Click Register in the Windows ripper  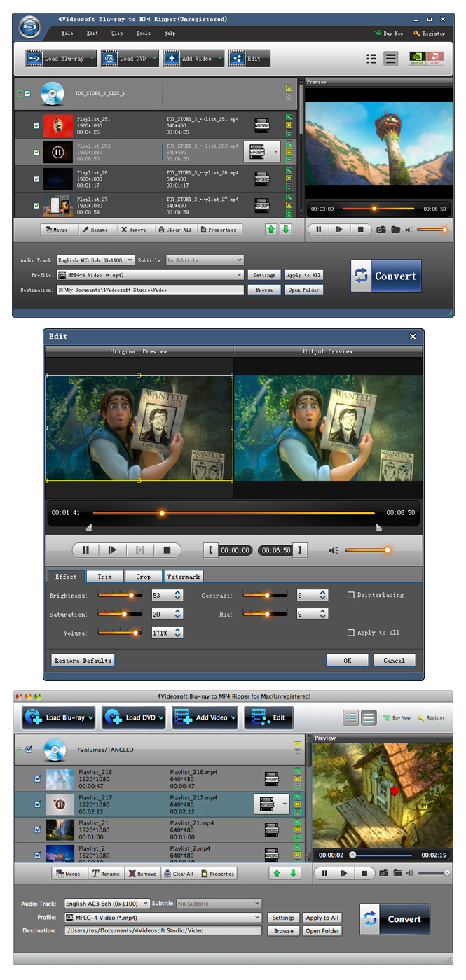429,33
